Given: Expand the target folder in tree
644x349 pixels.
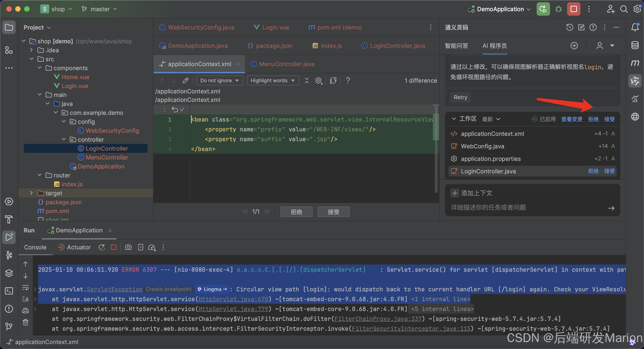Looking at the screenshot, I should pos(31,193).
